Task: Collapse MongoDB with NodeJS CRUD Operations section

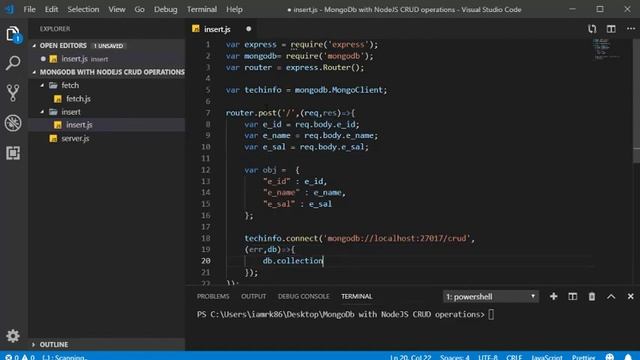Action: (34, 72)
